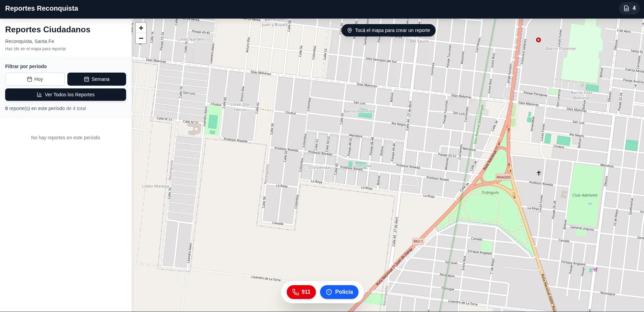This screenshot has width=644, height=312.
Task: Click the purple shopping cart map marker
Action: click(x=595, y=269)
